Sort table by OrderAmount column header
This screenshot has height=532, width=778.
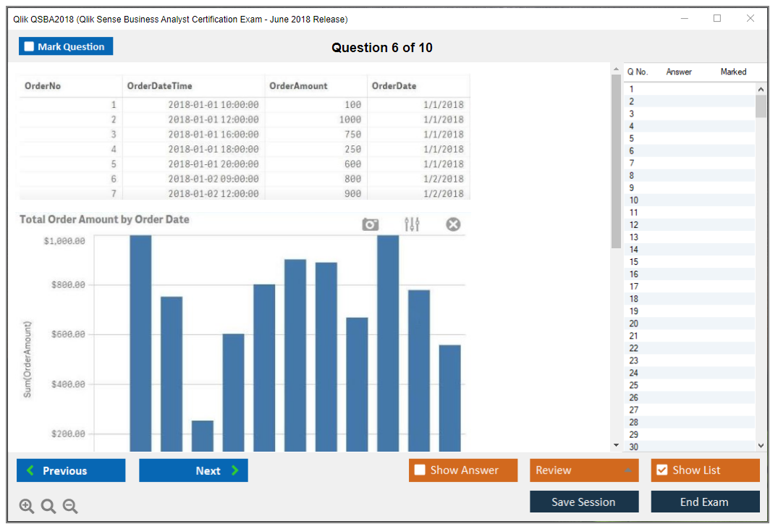(x=298, y=86)
